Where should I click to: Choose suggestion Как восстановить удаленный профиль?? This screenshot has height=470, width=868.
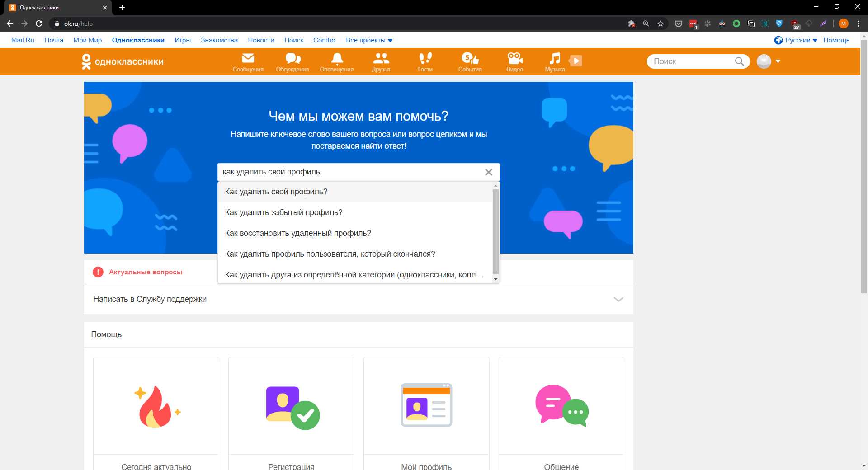(298, 233)
